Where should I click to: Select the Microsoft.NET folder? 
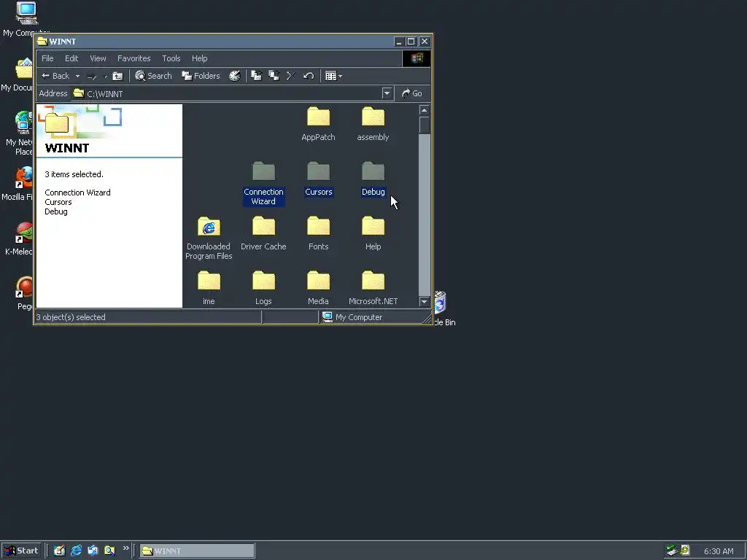(x=373, y=288)
